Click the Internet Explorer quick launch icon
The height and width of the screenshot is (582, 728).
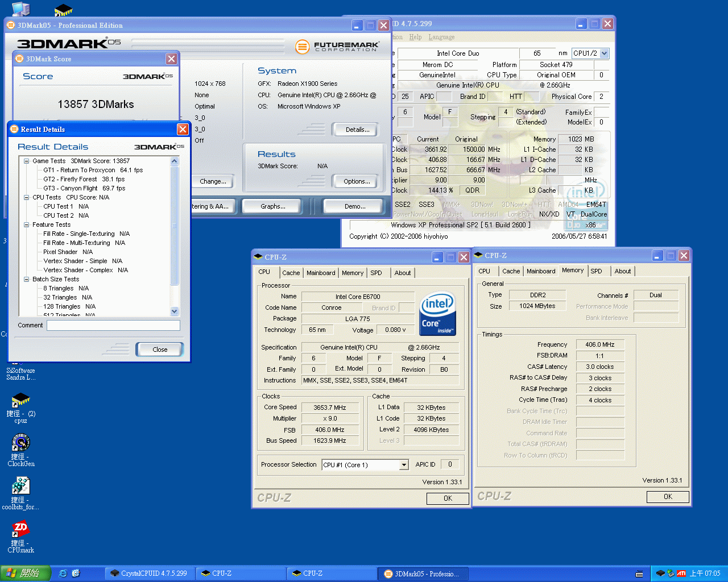tap(63, 573)
